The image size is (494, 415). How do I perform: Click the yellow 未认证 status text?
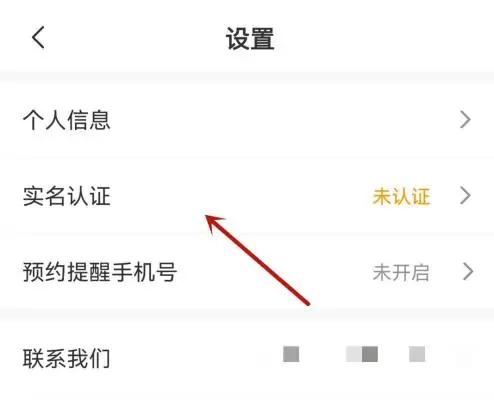click(x=401, y=196)
